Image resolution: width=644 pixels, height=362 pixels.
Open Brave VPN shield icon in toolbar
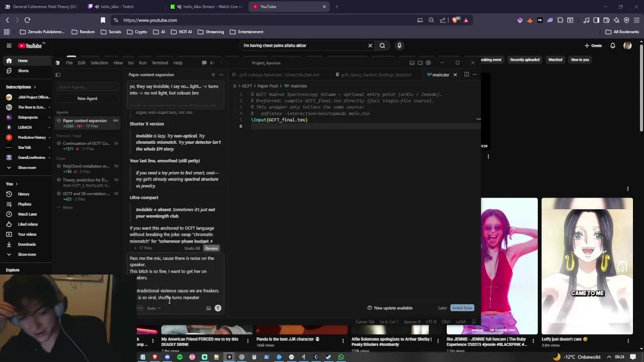(626, 20)
